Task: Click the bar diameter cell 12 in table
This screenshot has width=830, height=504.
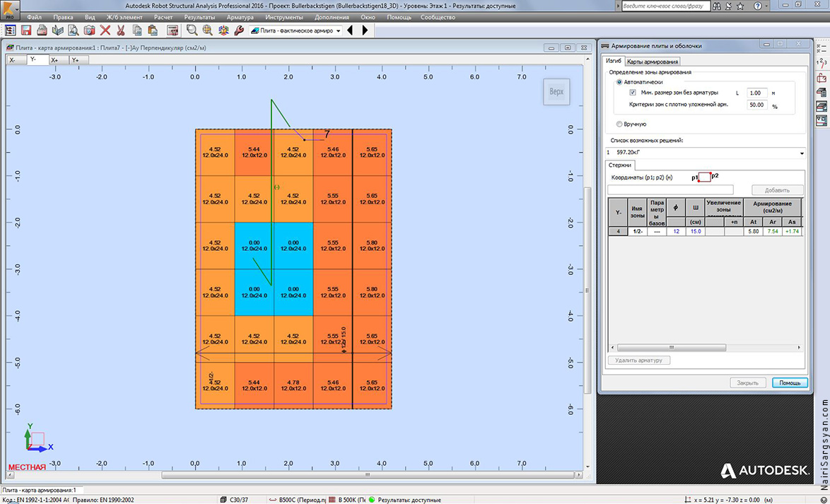Action: coord(676,231)
